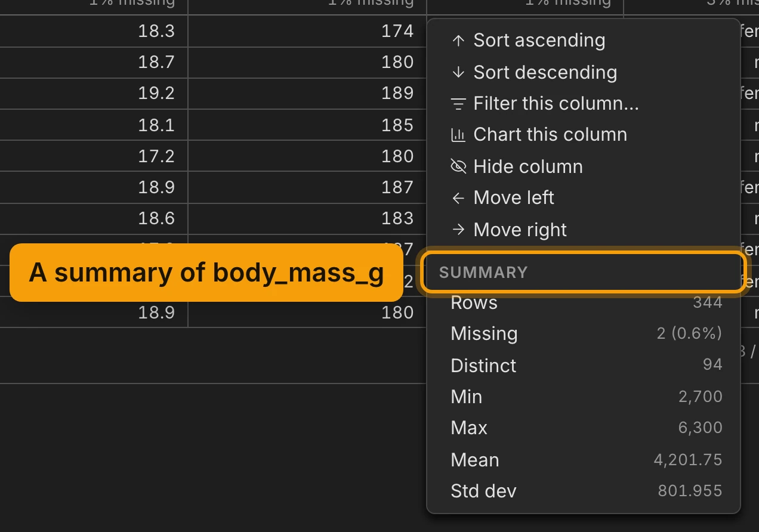The image size is (759, 532).
Task: Click the filter lines icon
Action: 458,104
